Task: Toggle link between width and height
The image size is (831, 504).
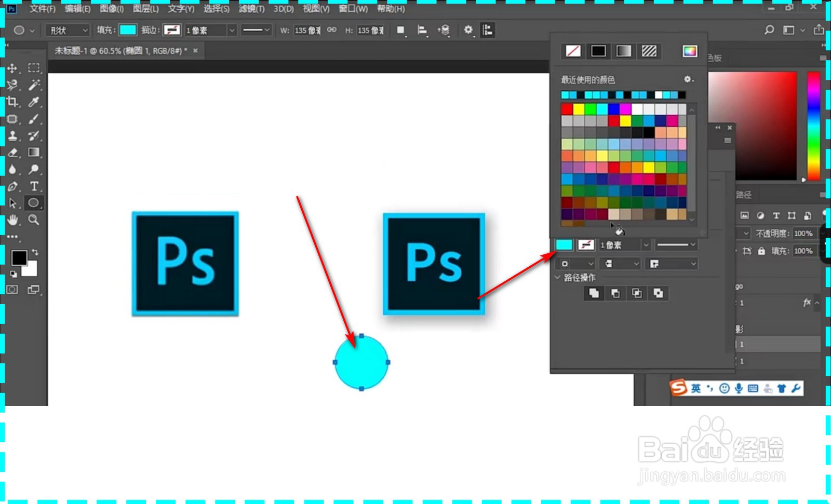Action: coord(332,30)
